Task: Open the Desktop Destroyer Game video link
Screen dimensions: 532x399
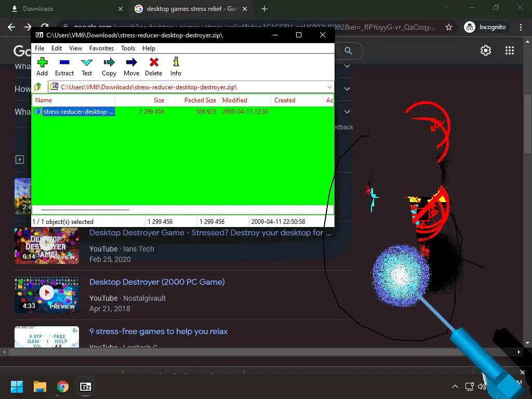Action: point(210,233)
